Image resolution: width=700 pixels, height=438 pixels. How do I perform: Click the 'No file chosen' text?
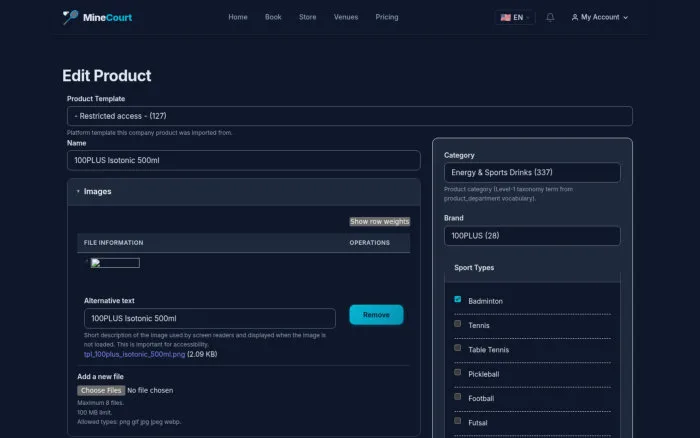[x=150, y=390]
